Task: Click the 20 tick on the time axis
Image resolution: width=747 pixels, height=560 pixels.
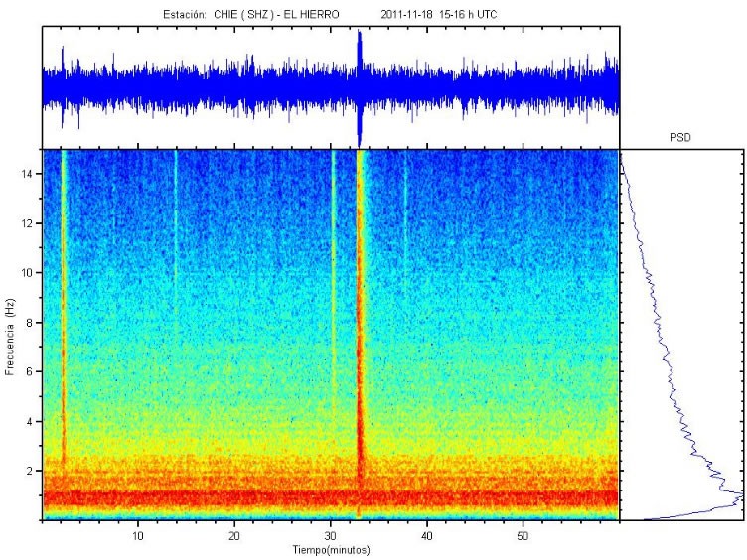Action: coord(234,535)
